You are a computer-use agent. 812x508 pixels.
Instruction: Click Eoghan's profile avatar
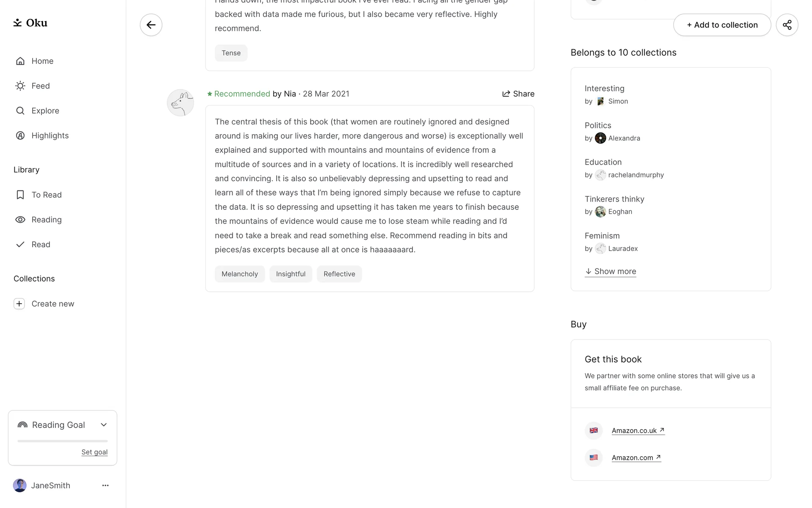[600, 212]
